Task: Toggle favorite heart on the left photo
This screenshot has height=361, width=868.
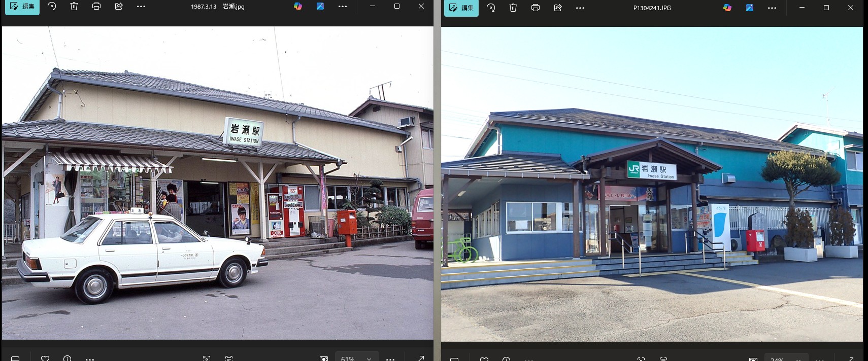Action: click(x=45, y=358)
